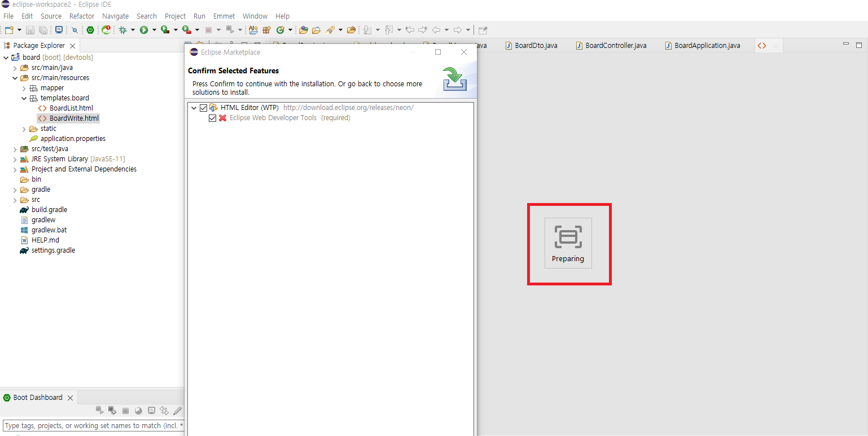Open the Run configurations dropdown arrow
The image size is (868, 436).
[x=154, y=30]
